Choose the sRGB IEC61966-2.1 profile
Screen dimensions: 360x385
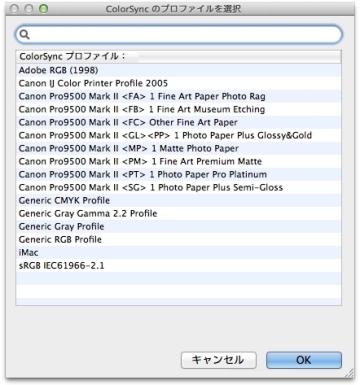(179, 265)
